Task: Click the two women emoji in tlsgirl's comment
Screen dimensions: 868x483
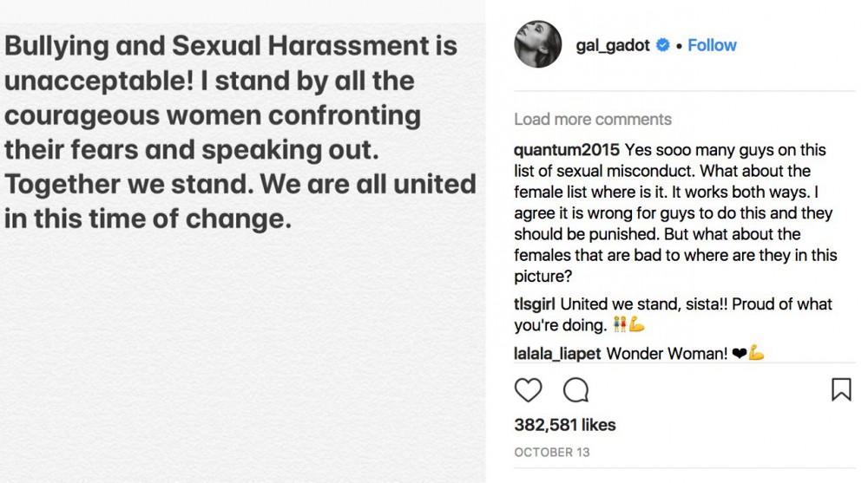Action: (x=619, y=326)
